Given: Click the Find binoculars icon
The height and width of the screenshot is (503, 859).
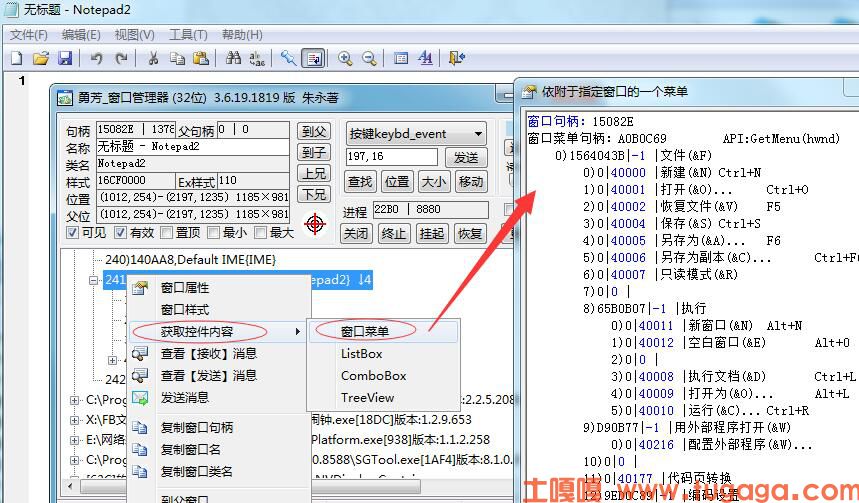Looking at the screenshot, I should [x=233, y=58].
